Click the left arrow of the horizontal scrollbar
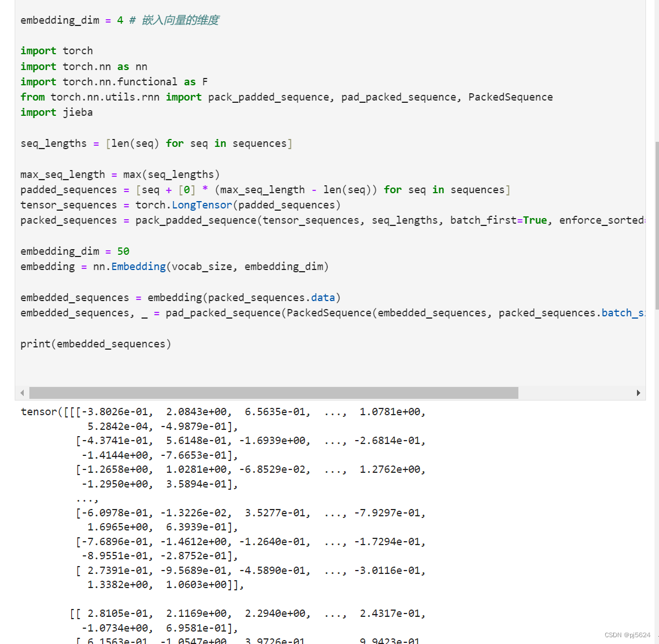 coord(21,393)
